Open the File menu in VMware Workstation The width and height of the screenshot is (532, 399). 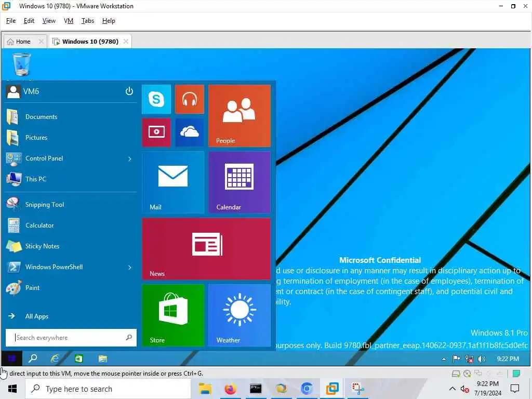11,21
